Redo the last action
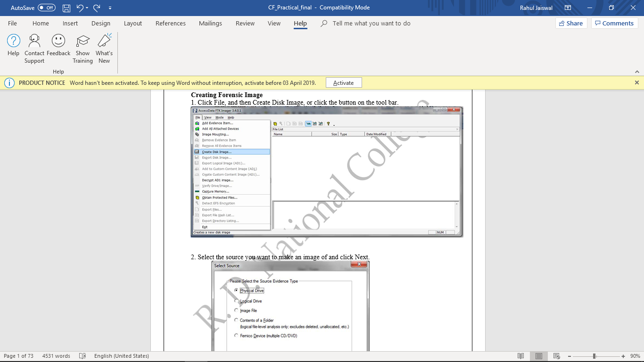This screenshot has width=644, height=362. (97, 8)
